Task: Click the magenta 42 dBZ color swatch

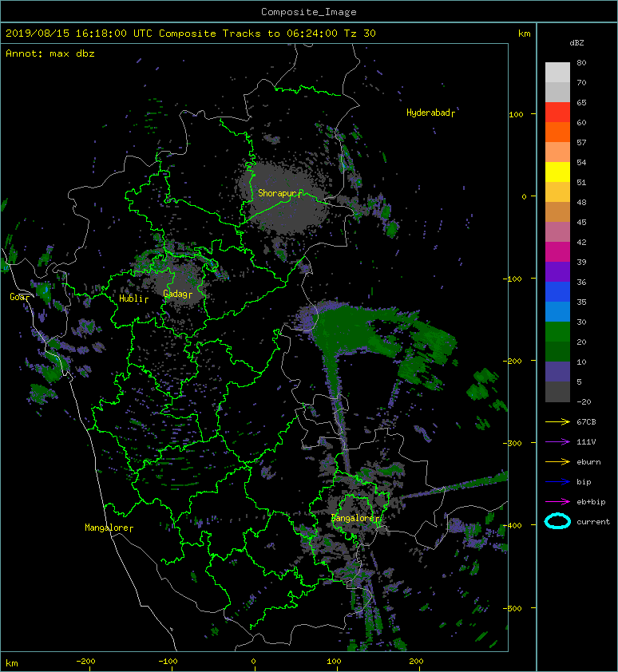Action: click(557, 251)
